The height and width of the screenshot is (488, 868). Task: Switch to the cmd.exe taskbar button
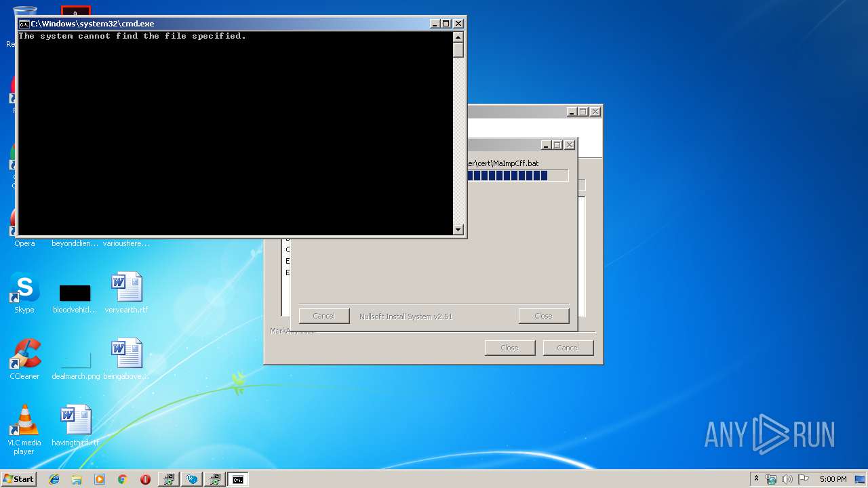pos(238,479)
